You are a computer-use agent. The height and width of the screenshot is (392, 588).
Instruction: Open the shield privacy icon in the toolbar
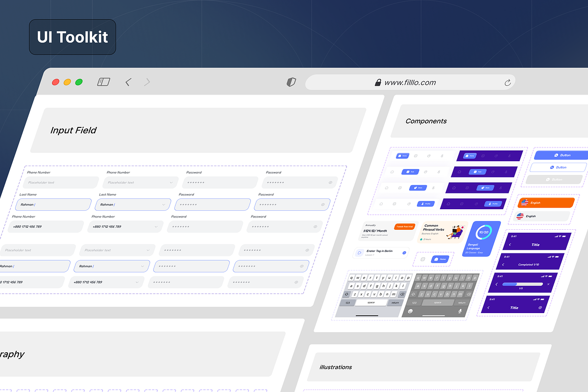[291, 82]
